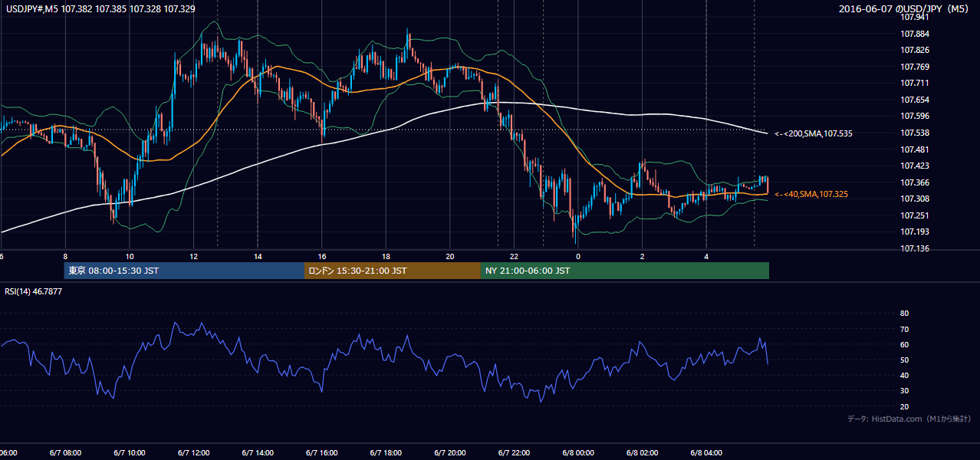The height and width of the screenshot is (460, 980).
Task: Click hour label 12 under price chart
Action: pos(194,257)
